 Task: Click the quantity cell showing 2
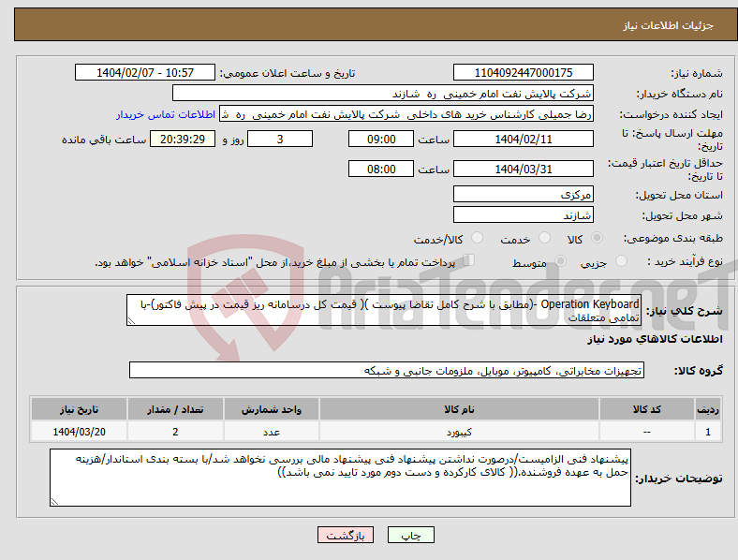pos(175,432)
